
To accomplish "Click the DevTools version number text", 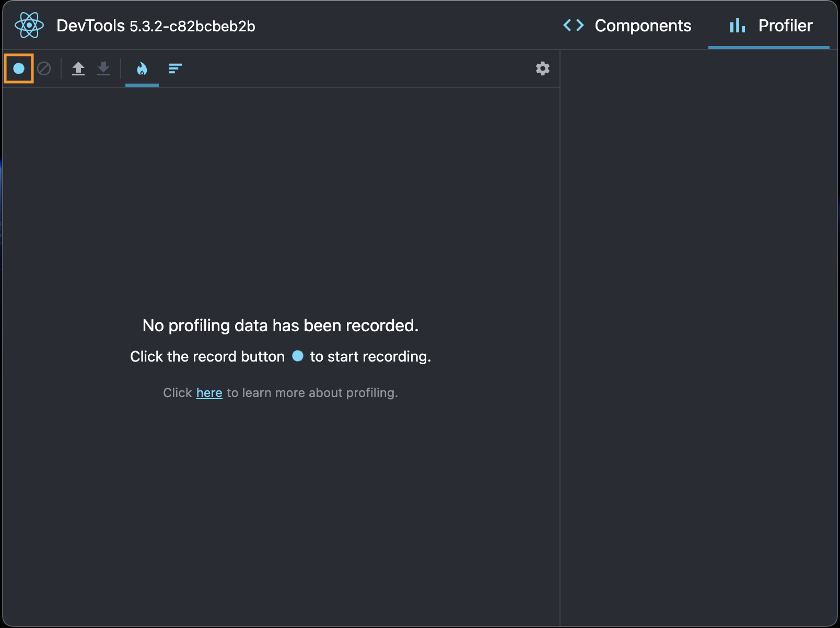I will click(192, 27).
